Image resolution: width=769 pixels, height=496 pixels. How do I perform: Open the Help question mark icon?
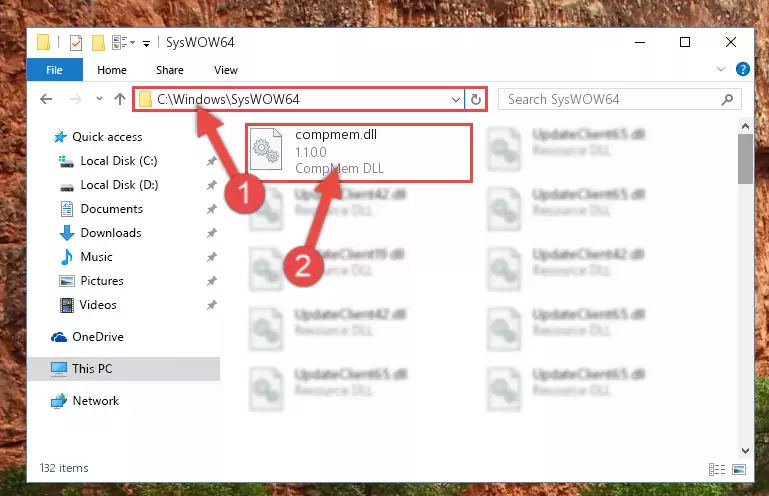click(743, 69)
